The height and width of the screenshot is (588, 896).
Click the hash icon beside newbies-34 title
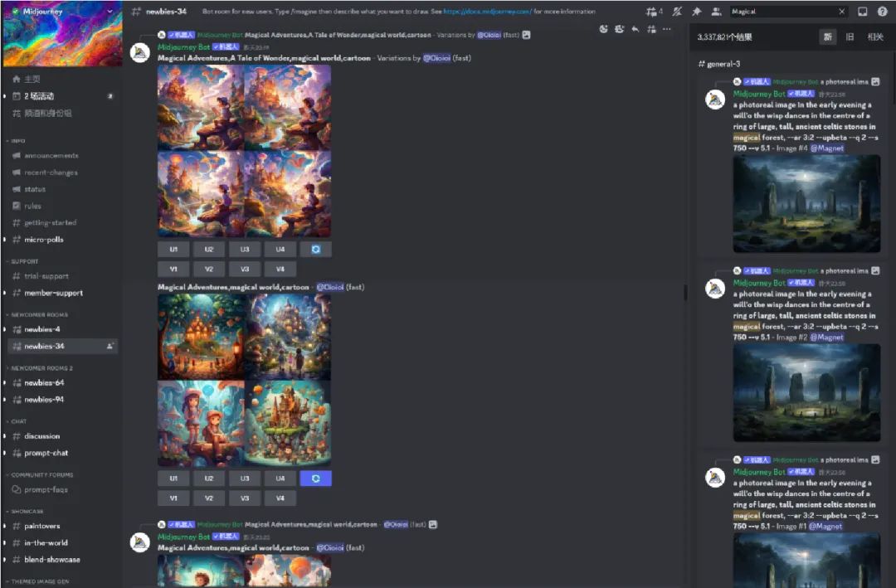[136, 12]
